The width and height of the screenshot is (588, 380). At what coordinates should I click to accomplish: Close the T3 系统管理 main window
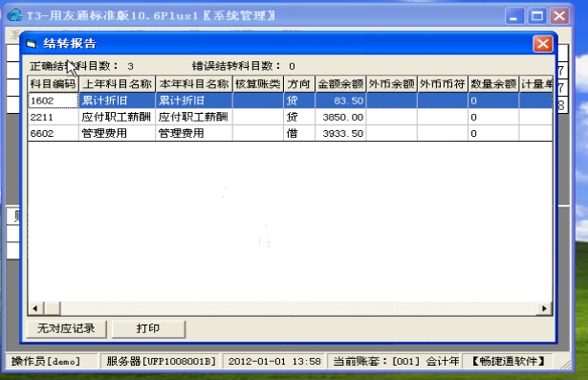pyautogui.click(x=559, y=15)
